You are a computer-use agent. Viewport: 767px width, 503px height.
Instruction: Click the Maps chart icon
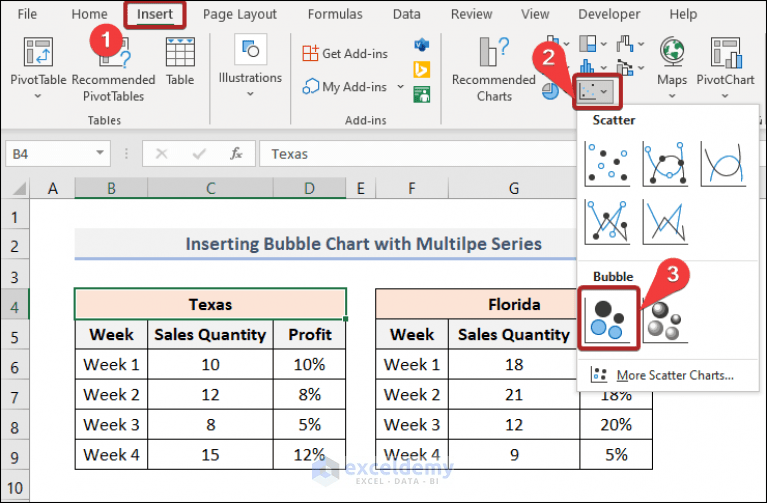pyautogui.click(x=672, y=51)
